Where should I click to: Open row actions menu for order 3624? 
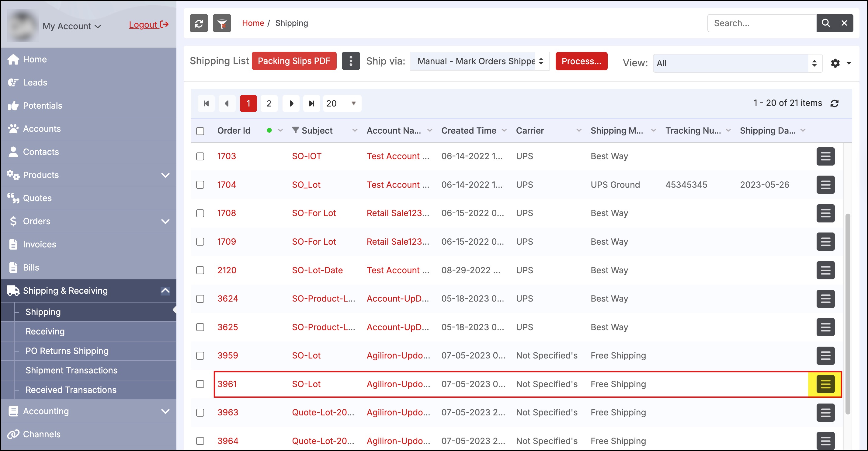pyautogui.click(x=825, y=299)
